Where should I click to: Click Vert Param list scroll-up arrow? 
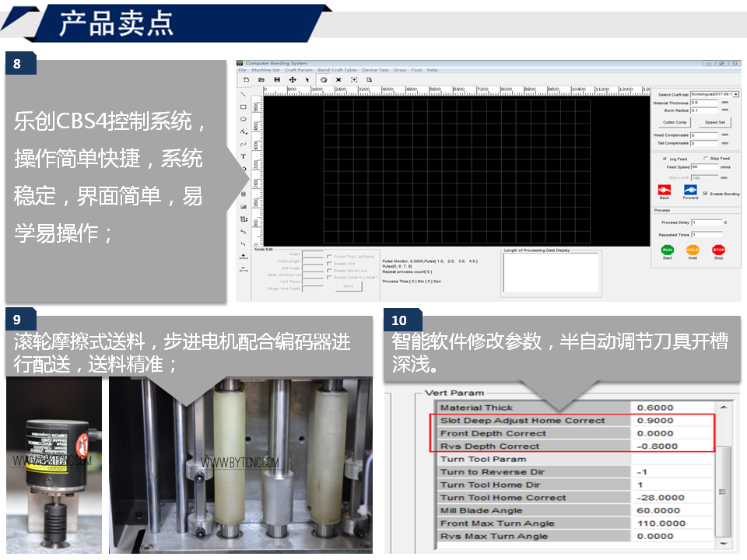click(x=724, y=408)
